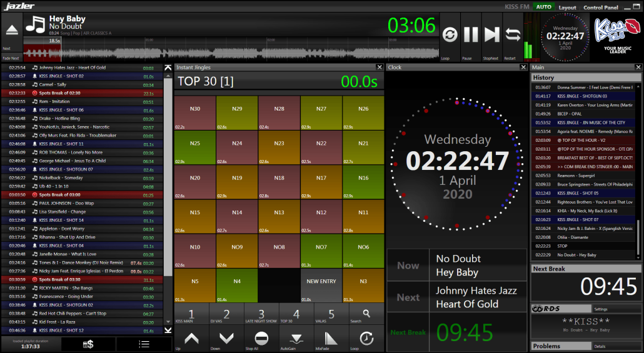Click the Stop All jingles icon

pyautogui.click(x=261, y=339)
